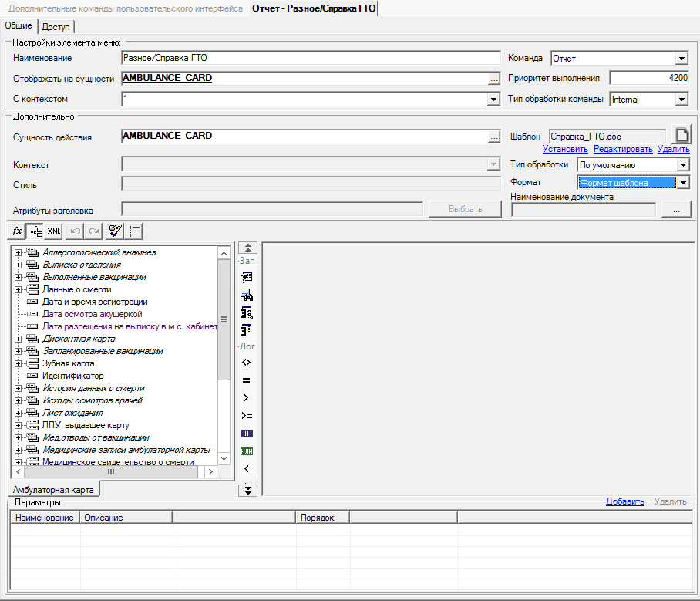The height and width of the screenshot is (601, 700).
Task: Click the tree's vertical scrollbar thumb
Action: [224, 320]
